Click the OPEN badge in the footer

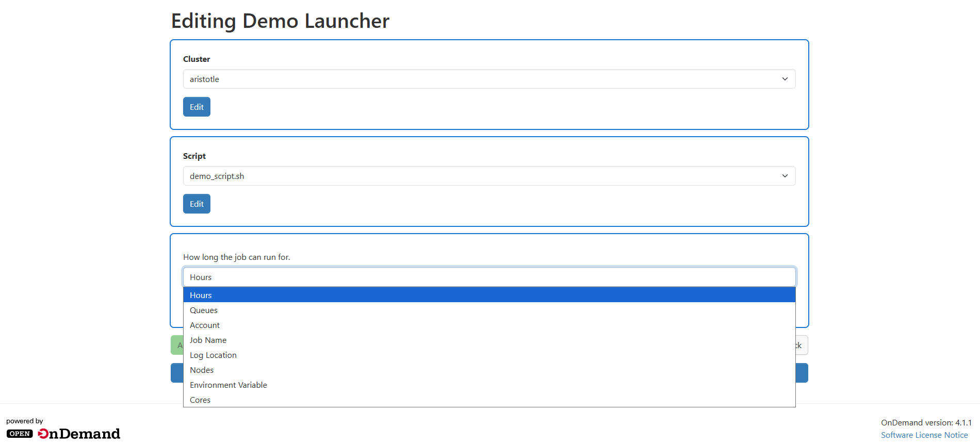(x=20, y=434)
